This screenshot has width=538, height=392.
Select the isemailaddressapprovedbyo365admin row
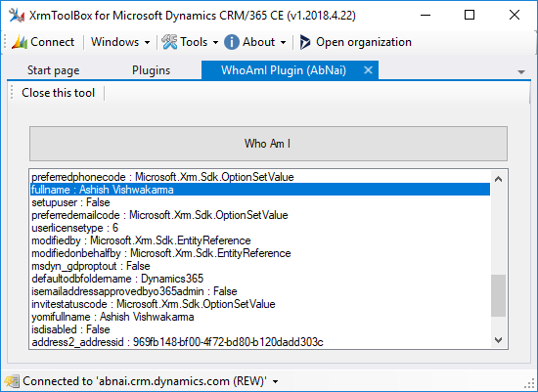click(x=260, y=291)
